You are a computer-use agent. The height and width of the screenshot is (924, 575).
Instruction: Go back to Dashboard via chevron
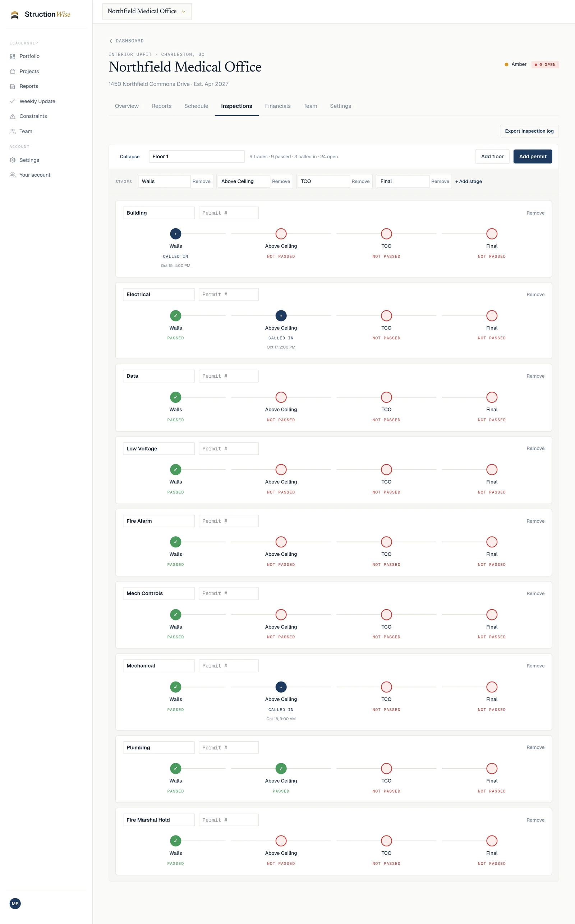126,41
